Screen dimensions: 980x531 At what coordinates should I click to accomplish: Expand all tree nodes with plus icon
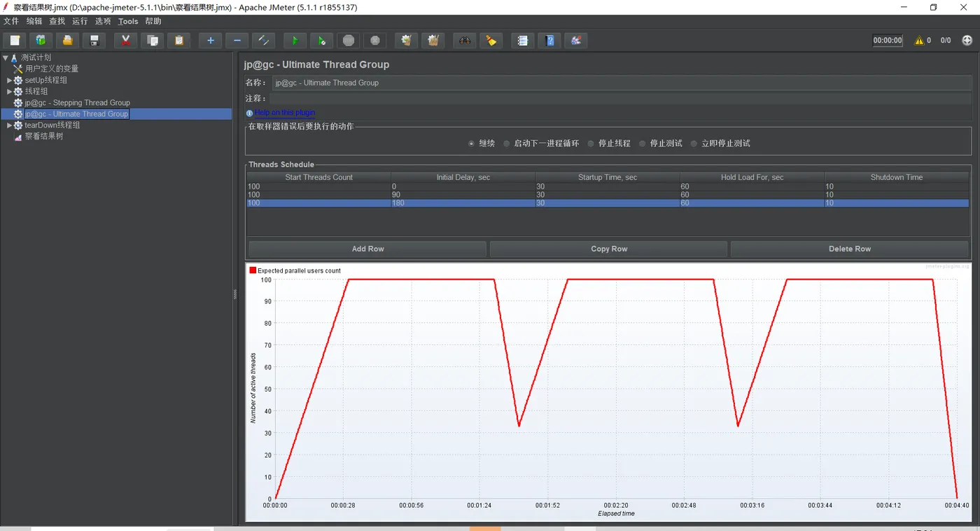[210, 41]
